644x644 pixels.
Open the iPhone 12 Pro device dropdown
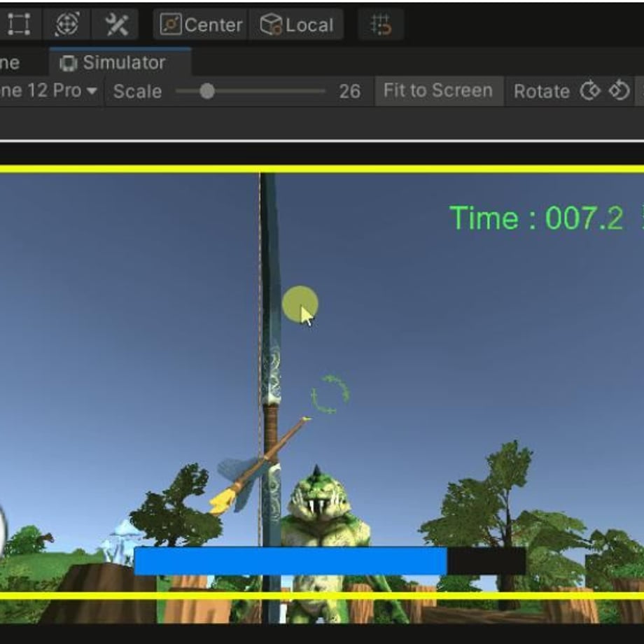(x=48, y=91)
